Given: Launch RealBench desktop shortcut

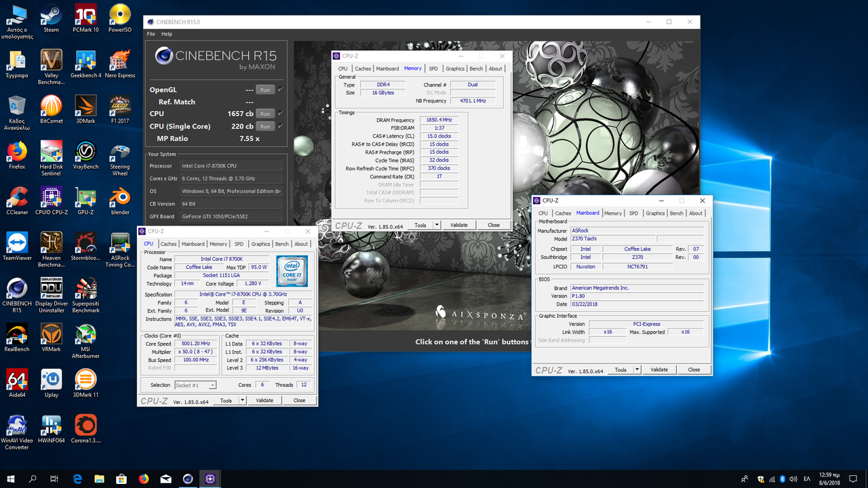Looking at the screenshot, I should 17,338.
